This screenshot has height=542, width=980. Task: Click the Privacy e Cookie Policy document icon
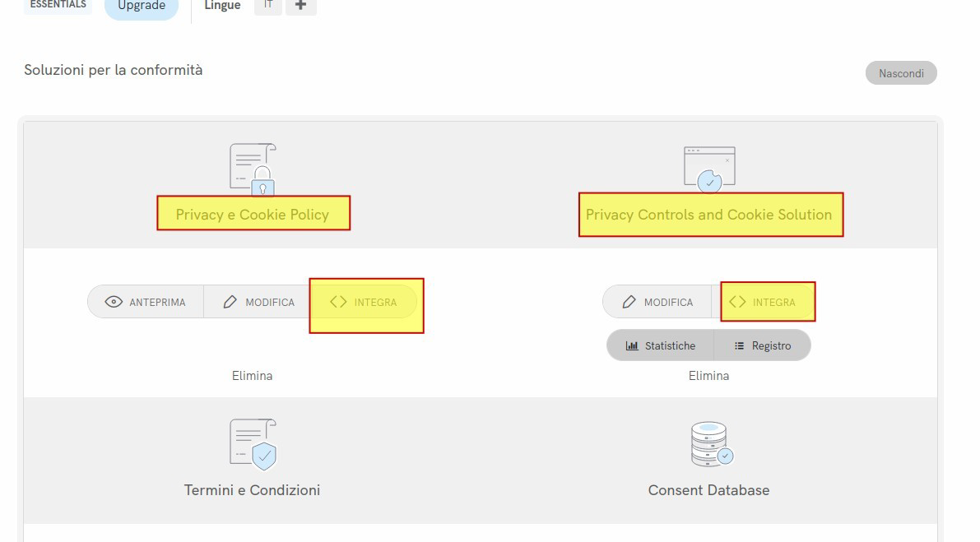(252, 169)
